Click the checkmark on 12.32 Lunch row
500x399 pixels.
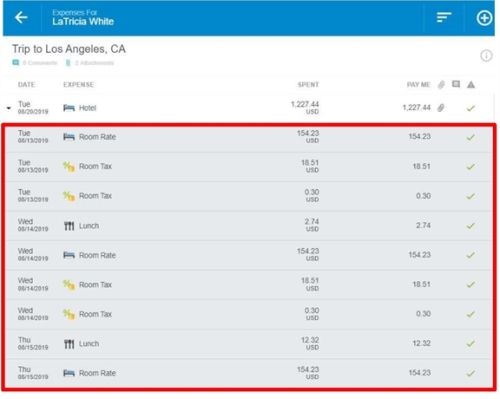coord(471,343)
